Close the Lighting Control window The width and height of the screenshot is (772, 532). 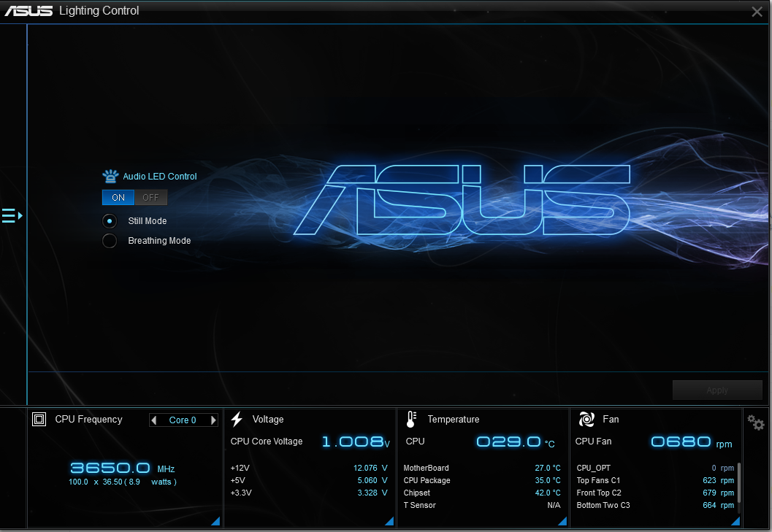tap(757, 12)
